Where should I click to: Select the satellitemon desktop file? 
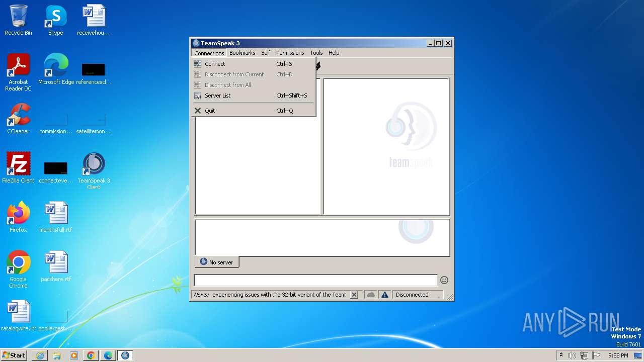(94, 123)
